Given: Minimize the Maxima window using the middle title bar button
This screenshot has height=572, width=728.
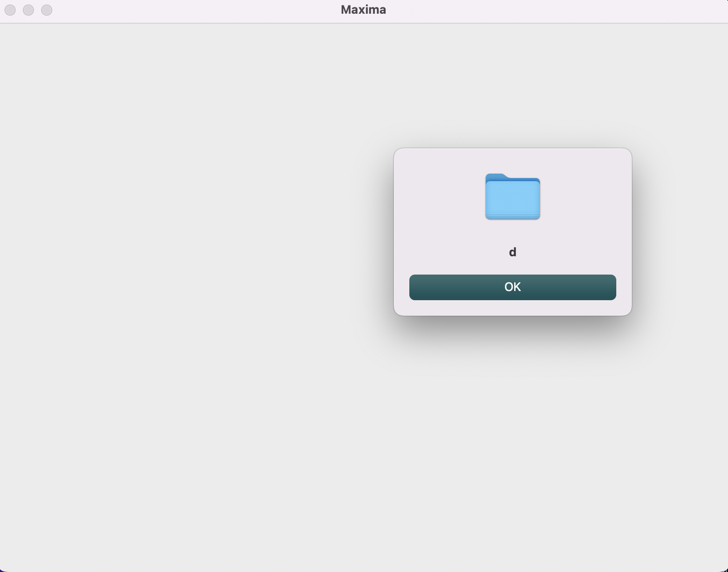Looking at the screenshot, I should (x=28, y=10).
